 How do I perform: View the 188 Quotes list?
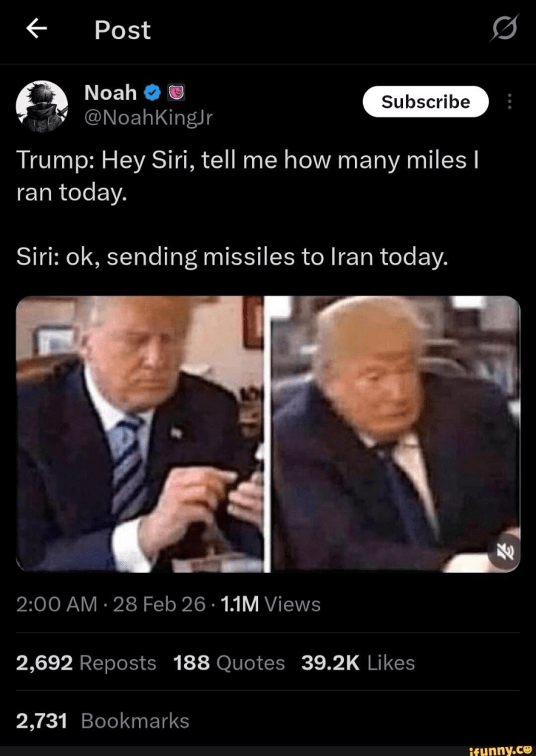click(x=228, y=663)
